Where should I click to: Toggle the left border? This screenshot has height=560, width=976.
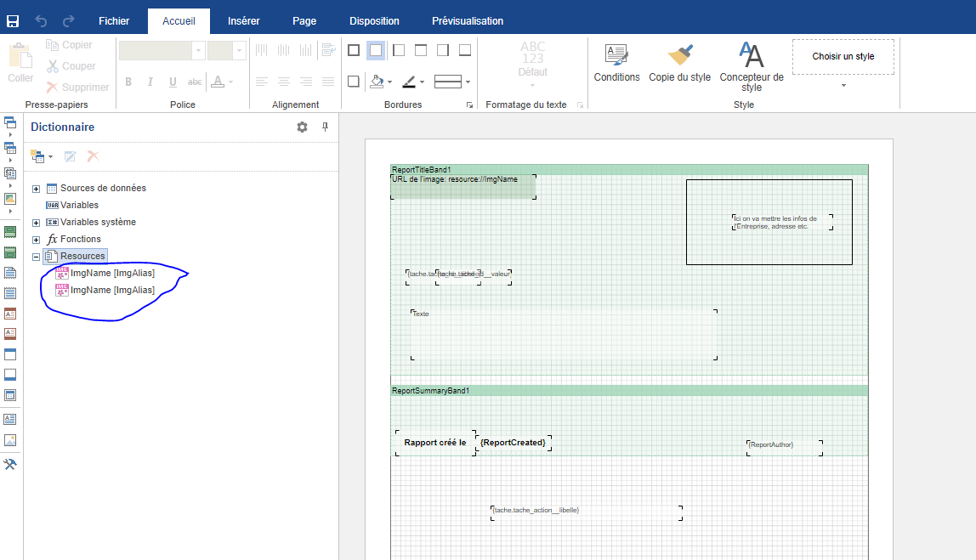399,50
